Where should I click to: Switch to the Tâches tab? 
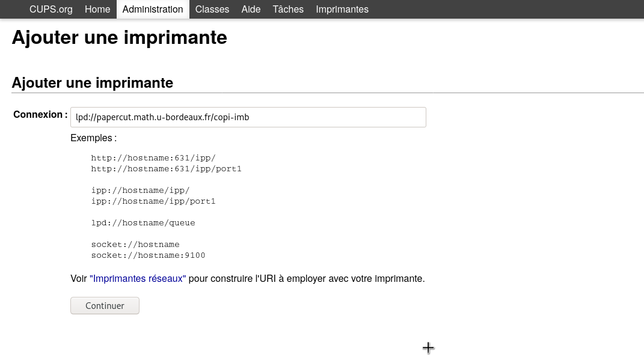pyautogui.click(x=288, y=10)
